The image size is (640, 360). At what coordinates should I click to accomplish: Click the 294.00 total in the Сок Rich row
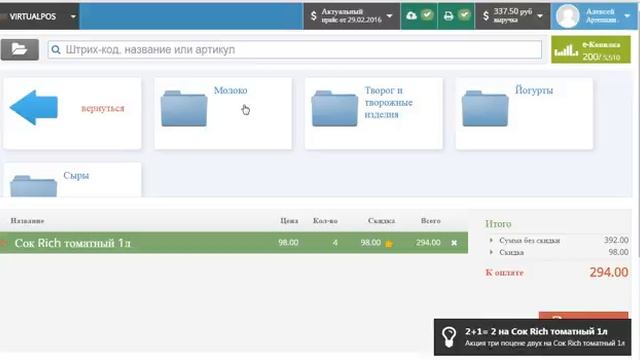pos(428,242)
